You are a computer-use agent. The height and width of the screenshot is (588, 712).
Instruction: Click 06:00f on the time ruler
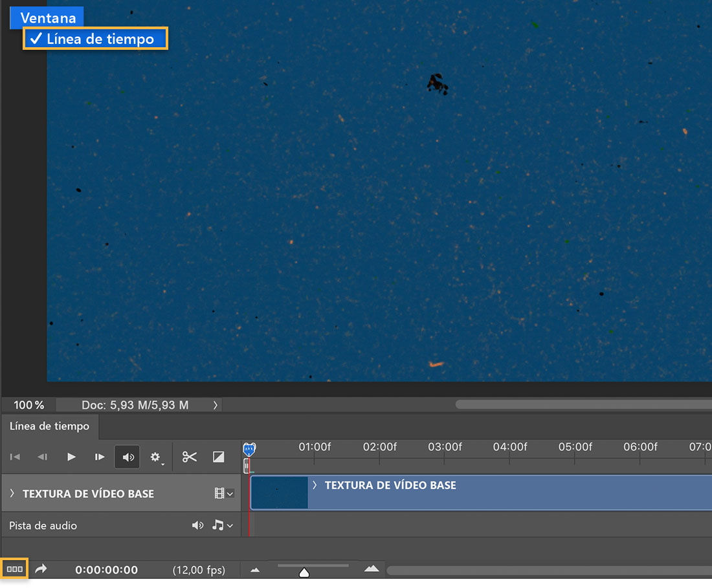click(640, 447)
